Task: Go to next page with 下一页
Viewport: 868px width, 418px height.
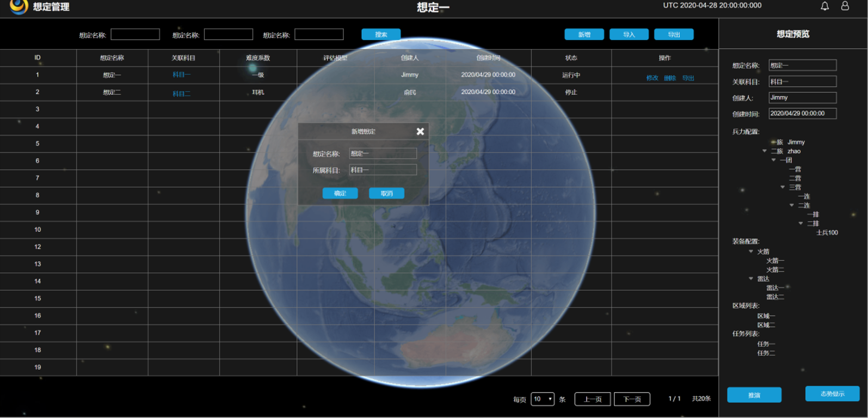Action: pos(632,399)
